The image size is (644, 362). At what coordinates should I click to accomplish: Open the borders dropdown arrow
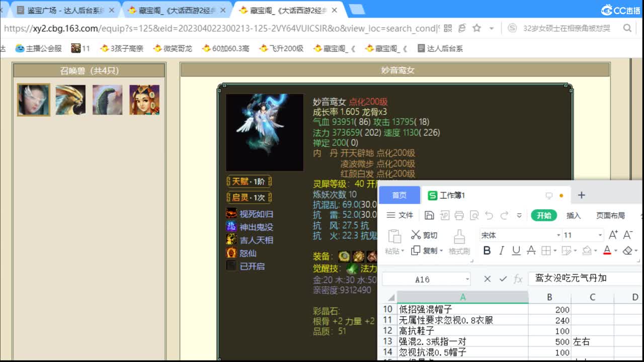[554, 251]
